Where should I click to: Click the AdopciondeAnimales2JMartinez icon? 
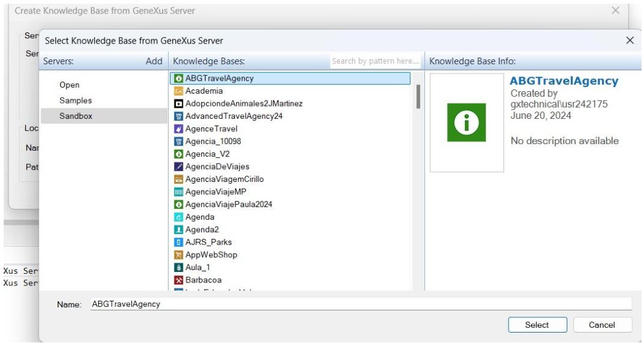click(x=179, y=104)
